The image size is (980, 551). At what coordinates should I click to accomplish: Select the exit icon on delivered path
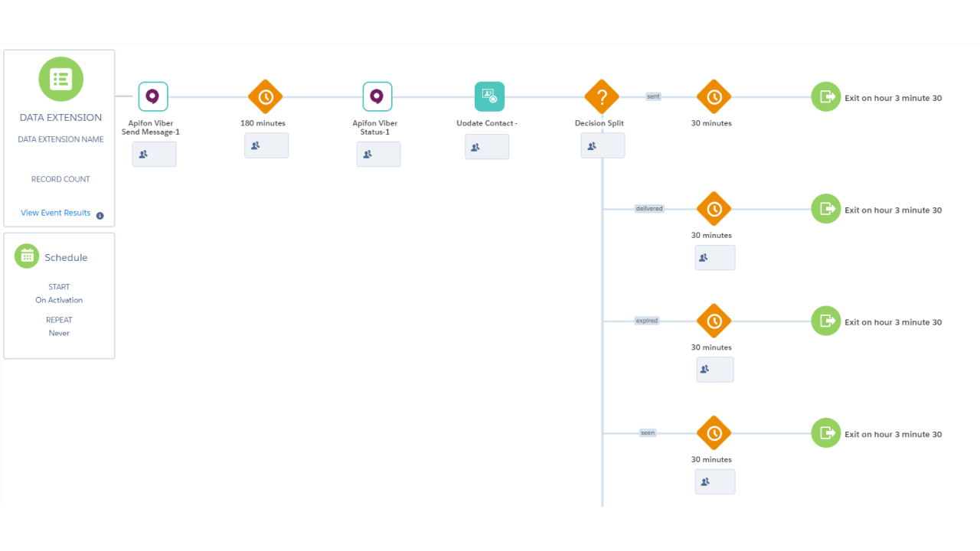[x=826, y=209]
